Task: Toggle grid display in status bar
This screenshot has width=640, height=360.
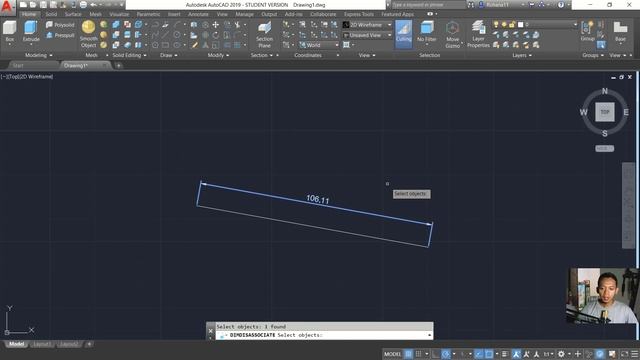Action: click(x=408, y=354)
